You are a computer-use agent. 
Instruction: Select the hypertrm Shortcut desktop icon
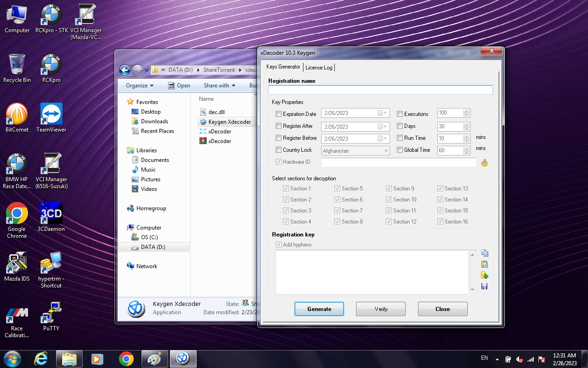point(51,270)
